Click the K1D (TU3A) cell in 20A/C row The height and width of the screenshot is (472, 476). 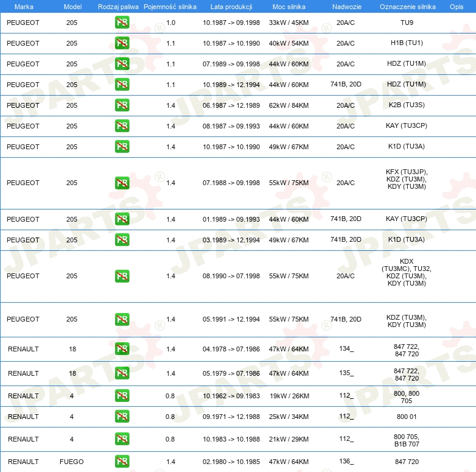pyautogui.click(x=407, y=146)
